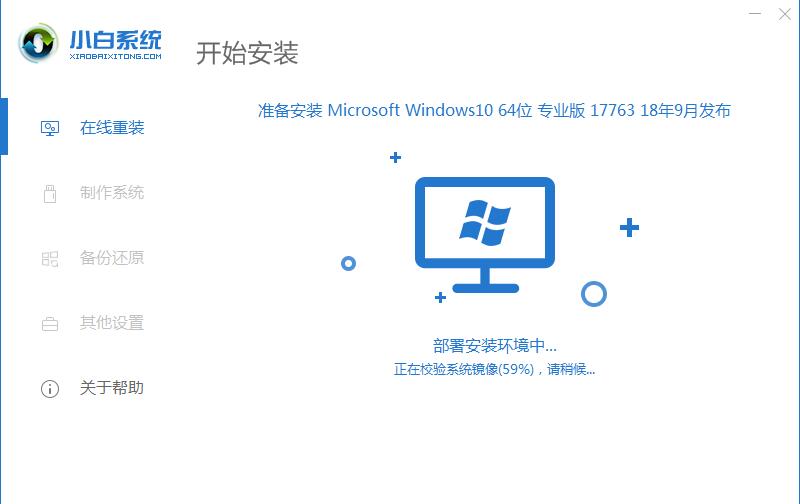The image size is (800, 504).
Task: Go to 关于帮助 page
Action: click(112, 388)
